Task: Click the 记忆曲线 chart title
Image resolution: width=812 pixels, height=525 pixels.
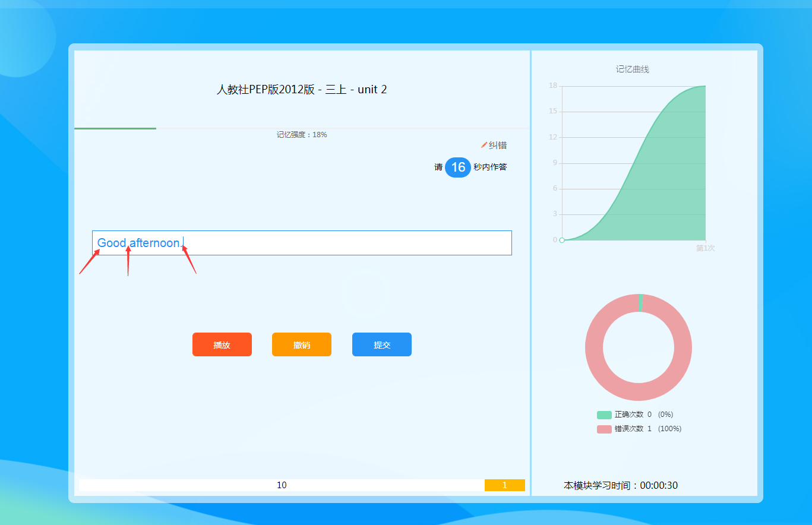Action: pos(633,69)
